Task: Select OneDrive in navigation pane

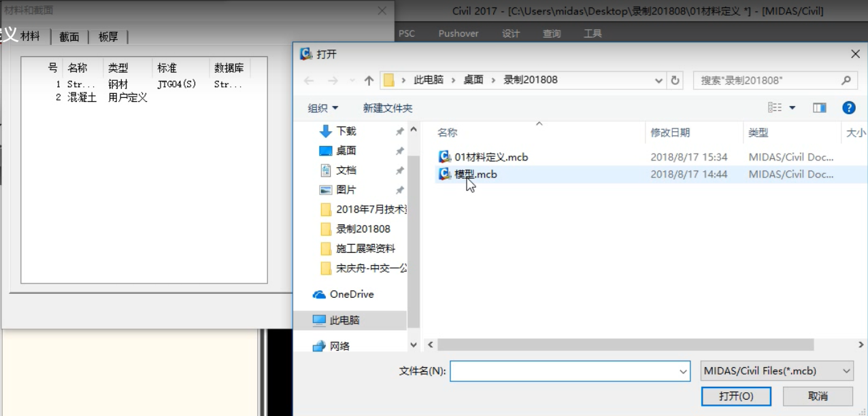Action: point(352,294)
